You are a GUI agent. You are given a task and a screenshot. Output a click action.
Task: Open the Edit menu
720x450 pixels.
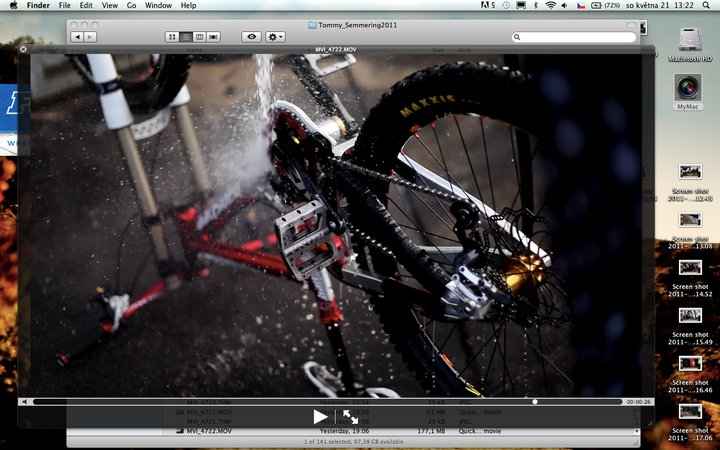click(x=86, y=6)
